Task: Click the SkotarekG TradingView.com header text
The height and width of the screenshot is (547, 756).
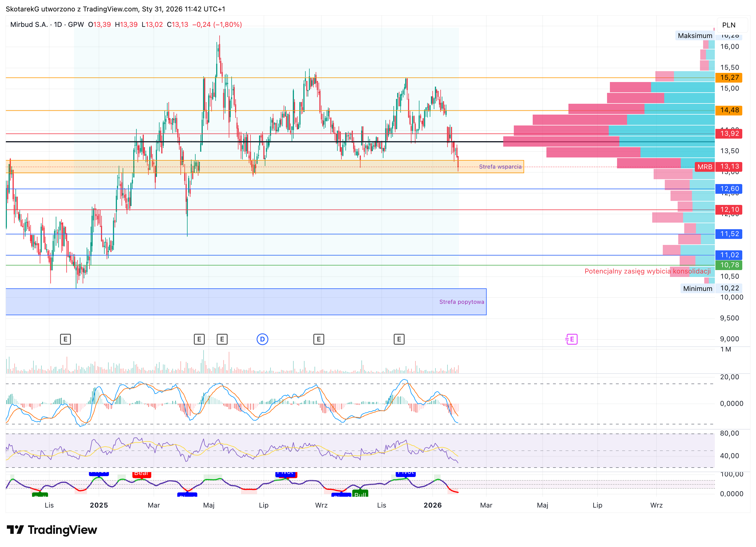Action: [115, 9]
